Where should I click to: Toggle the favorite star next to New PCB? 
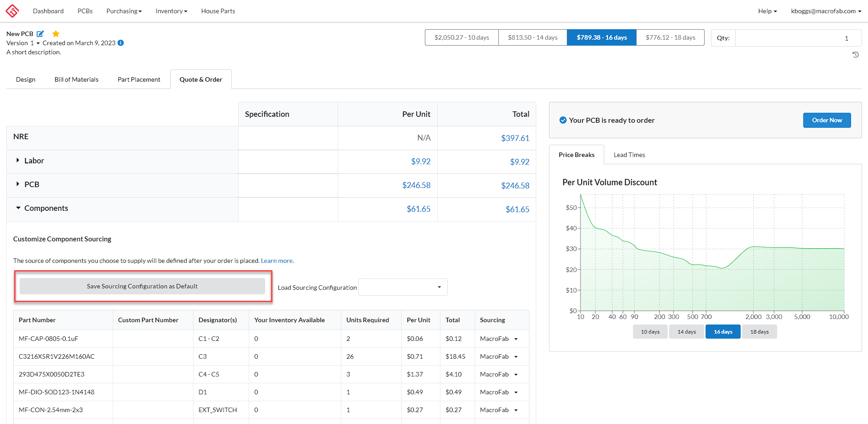[56, 34]
